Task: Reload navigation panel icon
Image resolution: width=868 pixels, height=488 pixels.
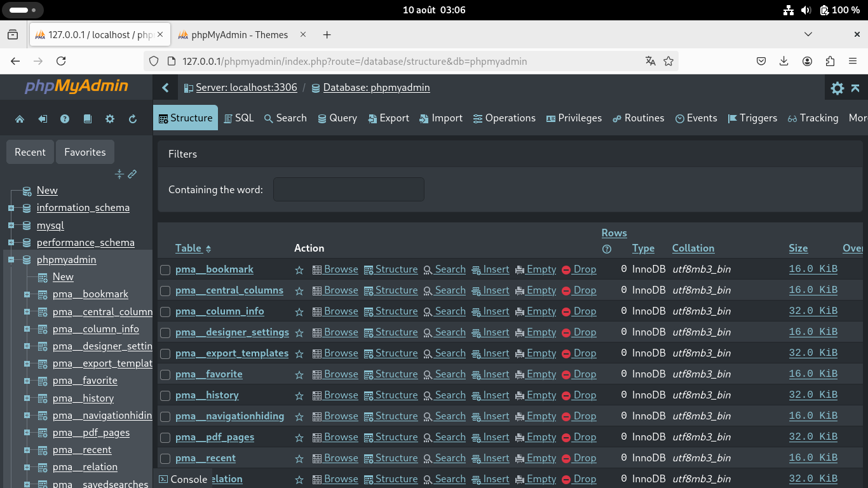Action: pyautogui.click(x=133, y=119)
